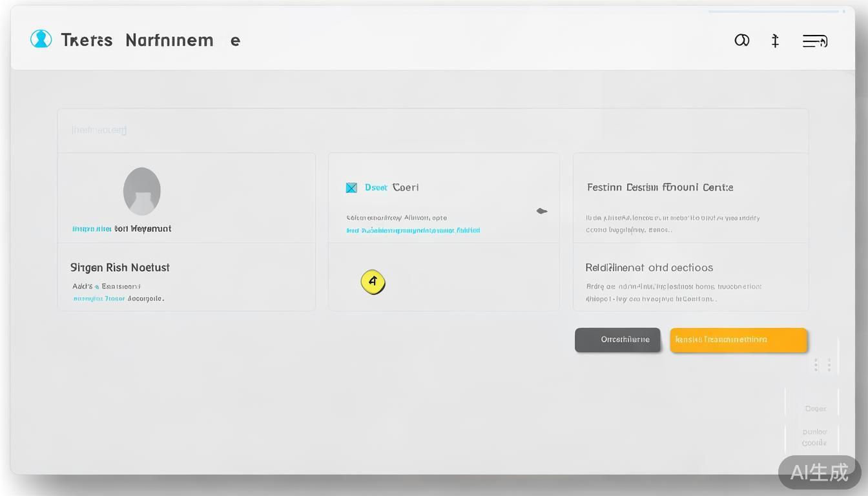Click the dark gray Orcsthiferne button
The width and height of the screenshot is (868, 496).
click(617, 340)
